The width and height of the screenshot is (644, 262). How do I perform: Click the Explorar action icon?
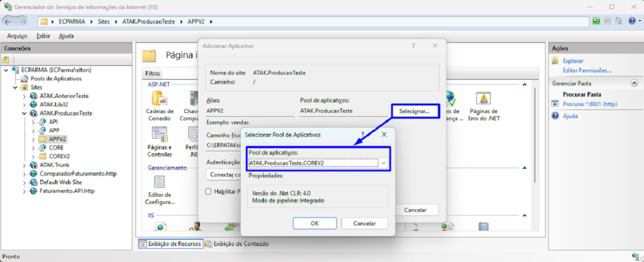tap(555, 61)
